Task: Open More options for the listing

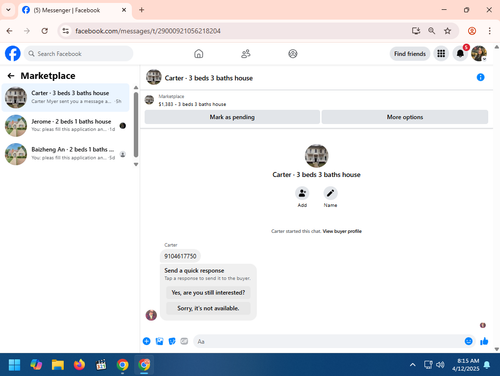Action: pyautogui.click(x=405, y=117)
